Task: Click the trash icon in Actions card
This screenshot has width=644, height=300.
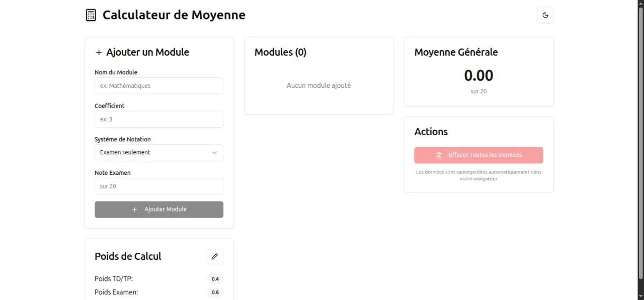Action: point(439,155)
